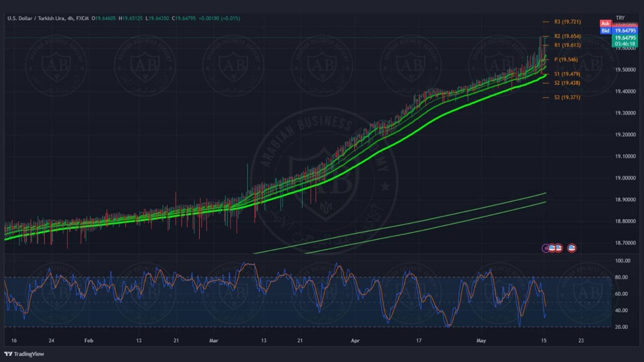The height and width of the screenshot is (362, 644).
Task: Select the open value O19.64605
Action: (x=103, y=18)
